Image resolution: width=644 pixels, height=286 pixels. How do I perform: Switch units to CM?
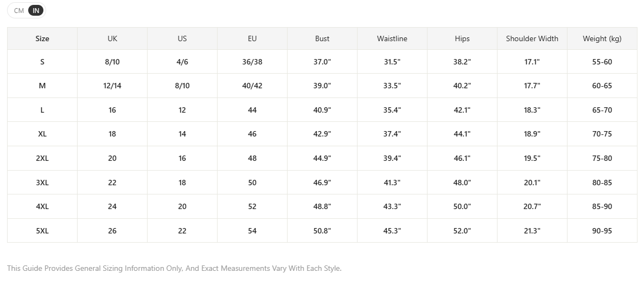(x=19, y=11)
